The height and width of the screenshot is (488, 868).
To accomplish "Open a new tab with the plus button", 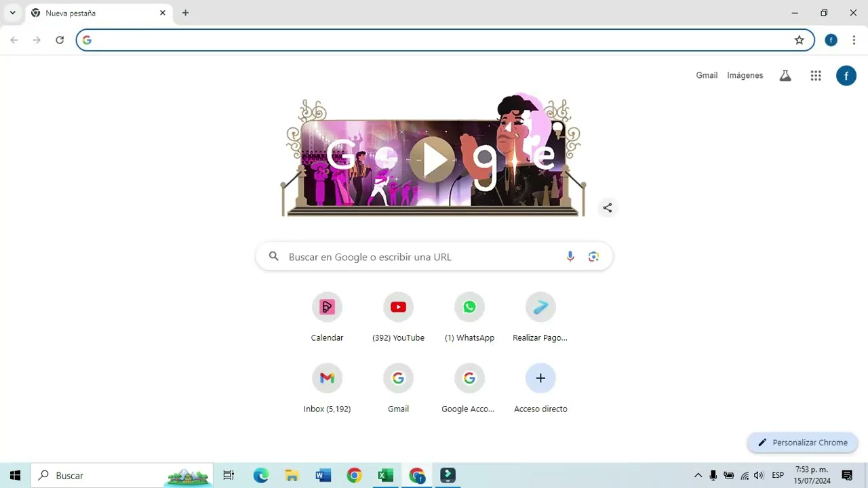I will pos(185,13).
